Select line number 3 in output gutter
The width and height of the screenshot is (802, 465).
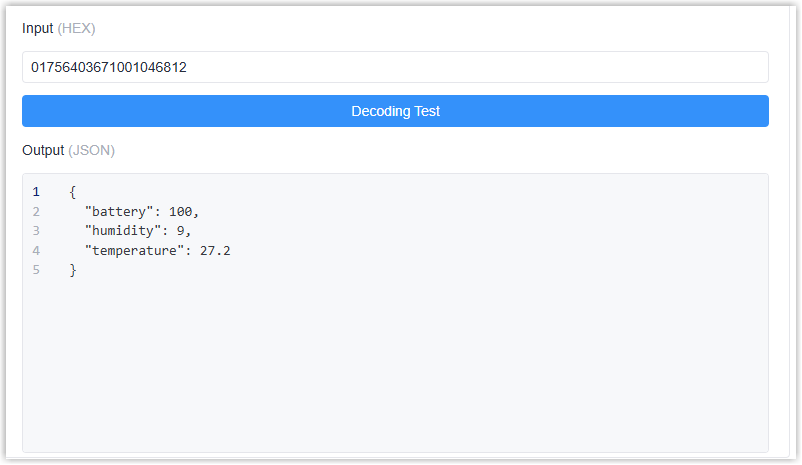pos(36,231)
